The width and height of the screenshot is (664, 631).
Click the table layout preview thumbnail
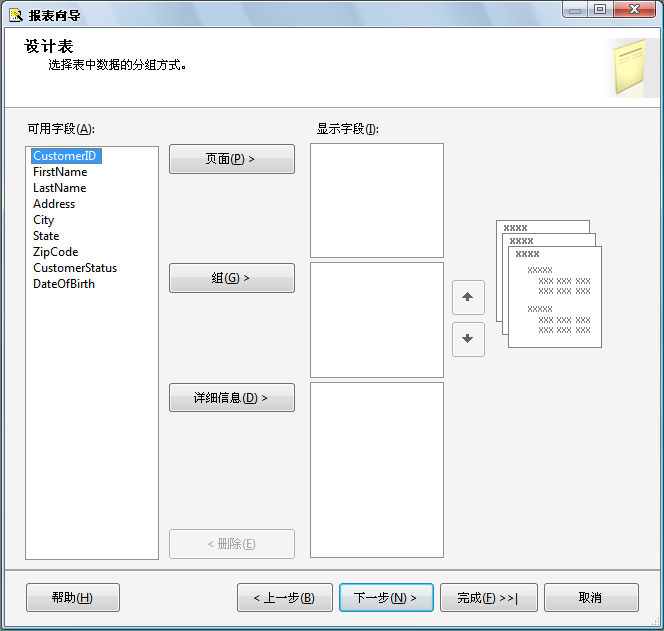(x=549, y=284)
